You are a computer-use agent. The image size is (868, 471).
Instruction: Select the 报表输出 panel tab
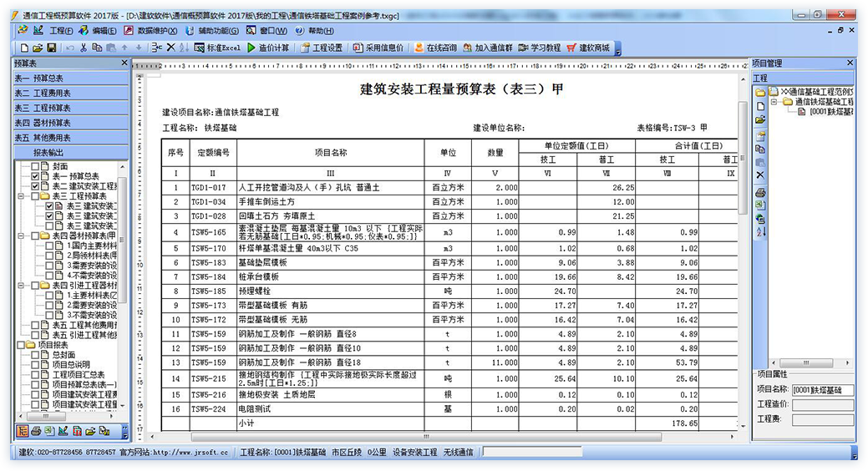click(x=71, y=153)
